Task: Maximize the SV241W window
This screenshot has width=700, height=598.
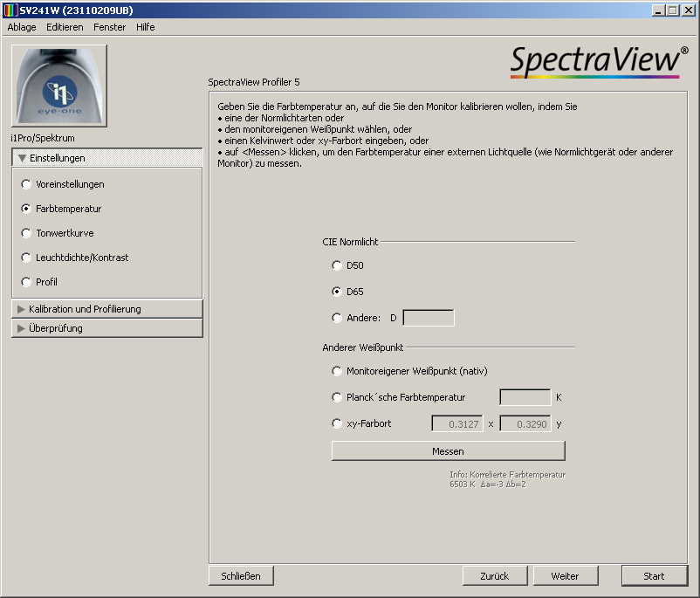Action: [672, 10]
